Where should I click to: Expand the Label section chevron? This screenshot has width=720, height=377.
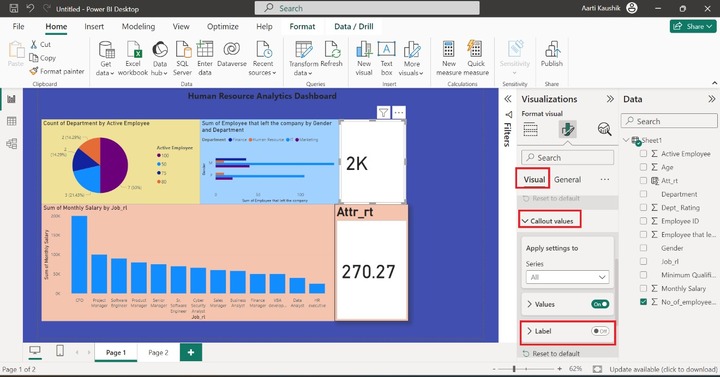click(529, 331)
